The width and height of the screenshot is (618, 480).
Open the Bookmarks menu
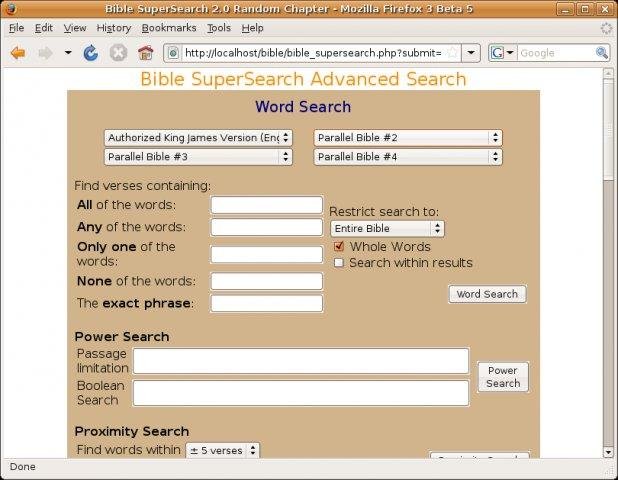pos(169,28)
